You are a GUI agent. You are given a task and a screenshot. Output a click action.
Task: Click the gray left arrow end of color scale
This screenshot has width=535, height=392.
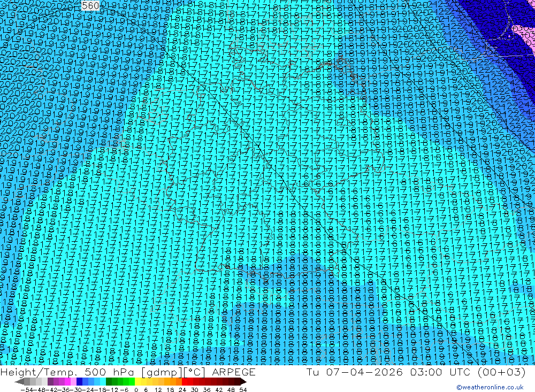pos(19,381)
